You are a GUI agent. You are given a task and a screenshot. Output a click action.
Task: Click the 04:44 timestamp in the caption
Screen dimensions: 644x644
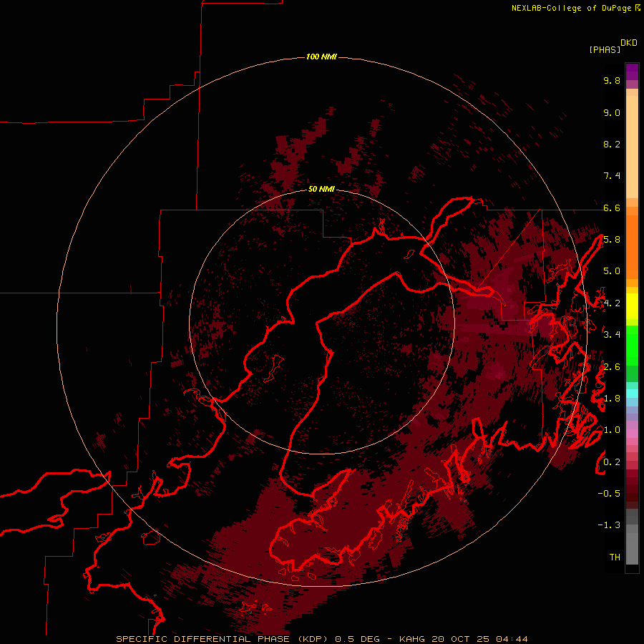(x=512, y=639)
